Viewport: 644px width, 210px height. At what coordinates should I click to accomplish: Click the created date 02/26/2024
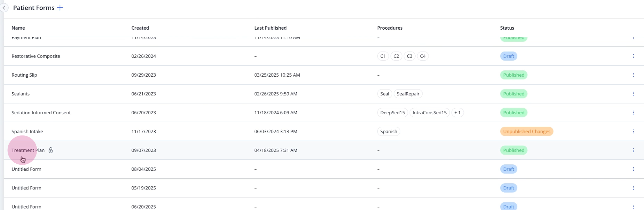143,56
